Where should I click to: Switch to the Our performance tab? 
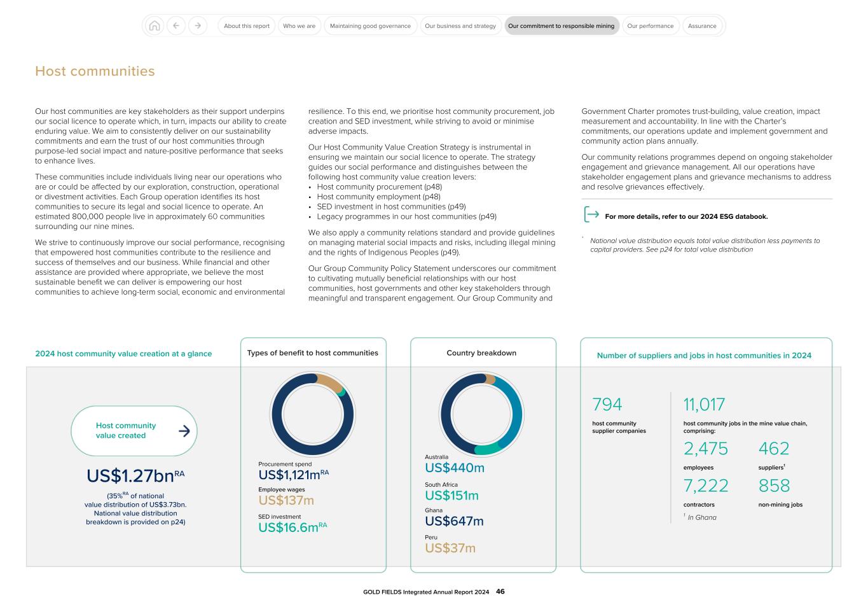tap(650, 25)
